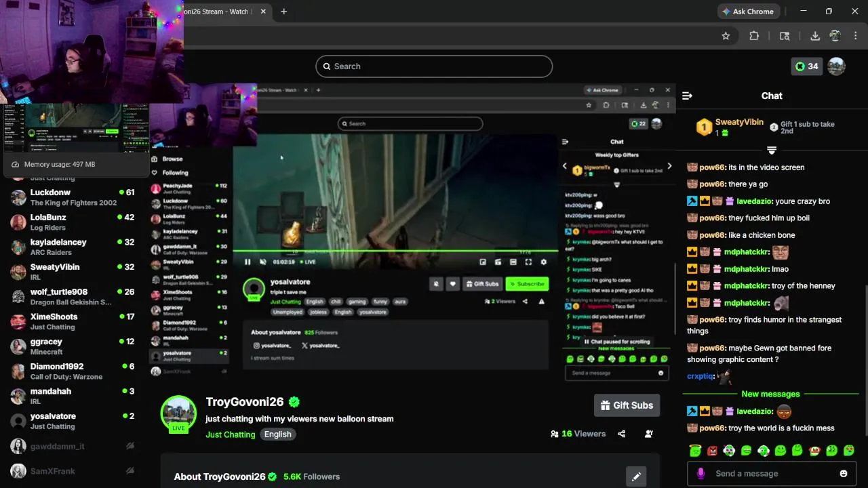
Task: Click the user icon right of the share icon
Action: coord(649,434)
